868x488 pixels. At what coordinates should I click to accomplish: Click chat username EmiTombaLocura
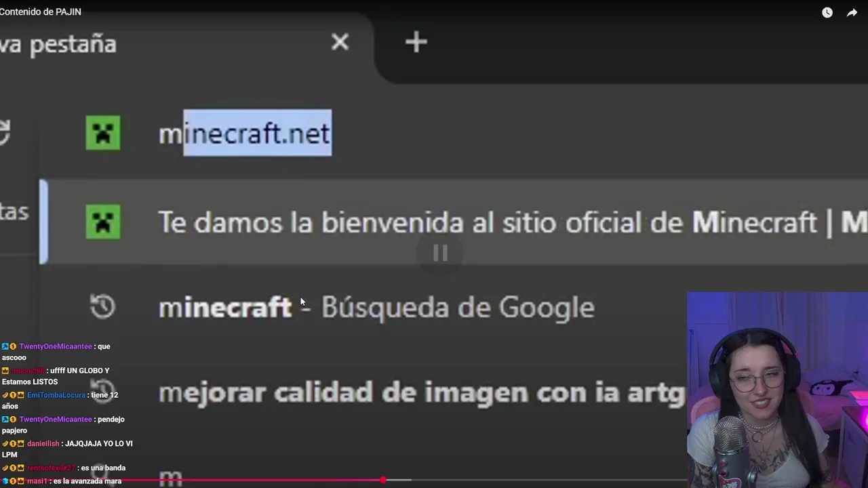[x=56, y=395]
